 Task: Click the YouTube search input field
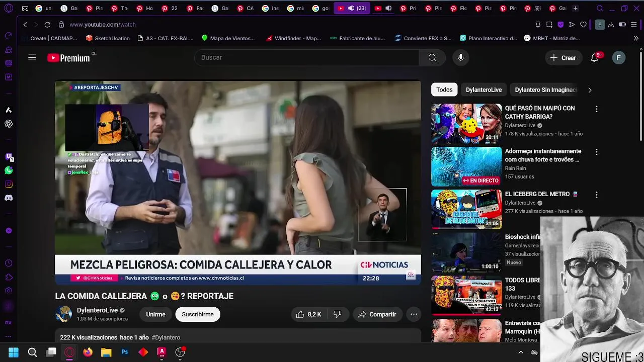[x=307, y=58]
